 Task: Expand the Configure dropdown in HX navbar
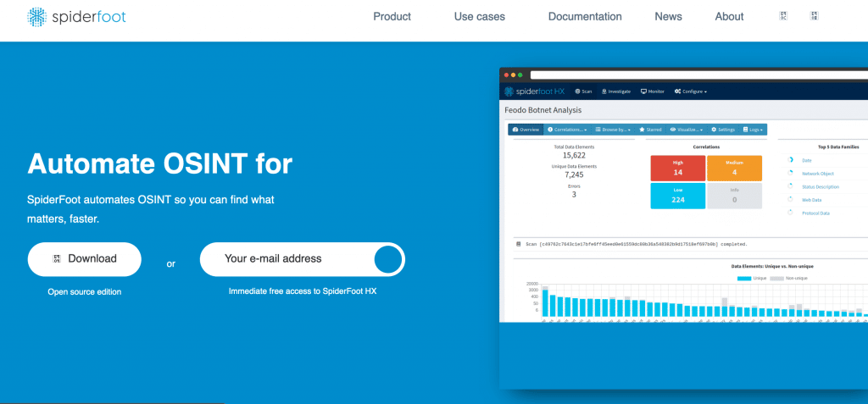pyautogui.click(x=690, y=91)
